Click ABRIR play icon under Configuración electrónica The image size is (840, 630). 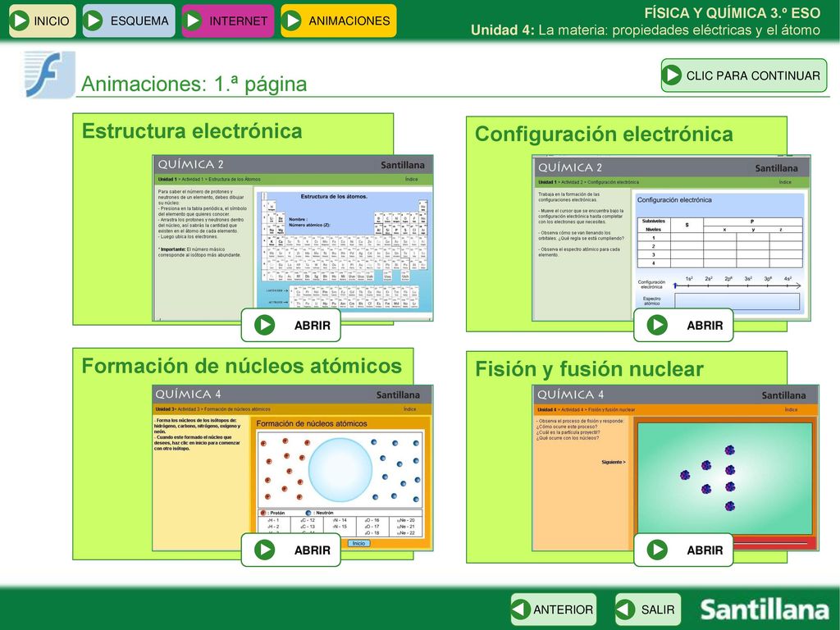657,325
